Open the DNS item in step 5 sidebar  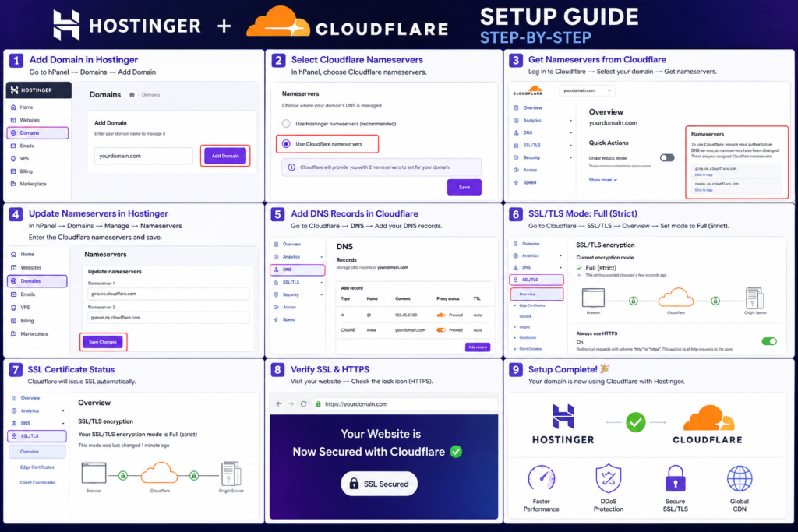(297, 270)
